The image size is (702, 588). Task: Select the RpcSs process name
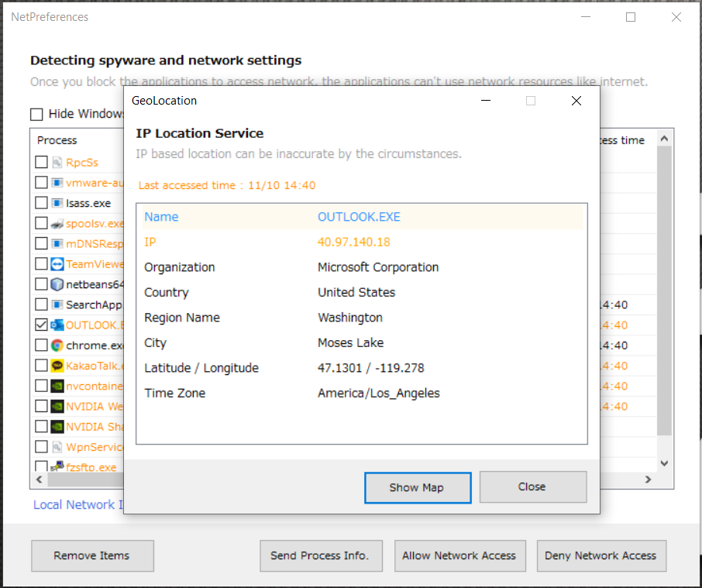point(82,163)
